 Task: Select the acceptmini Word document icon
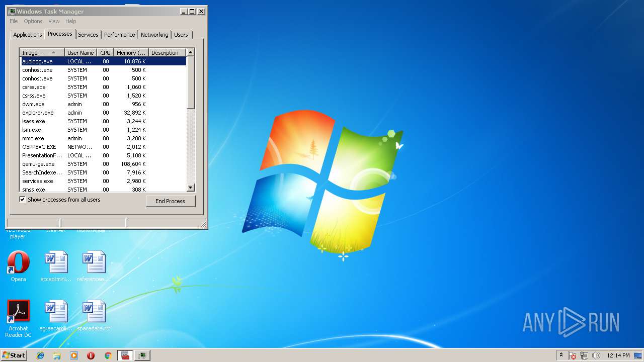point(56,266)
